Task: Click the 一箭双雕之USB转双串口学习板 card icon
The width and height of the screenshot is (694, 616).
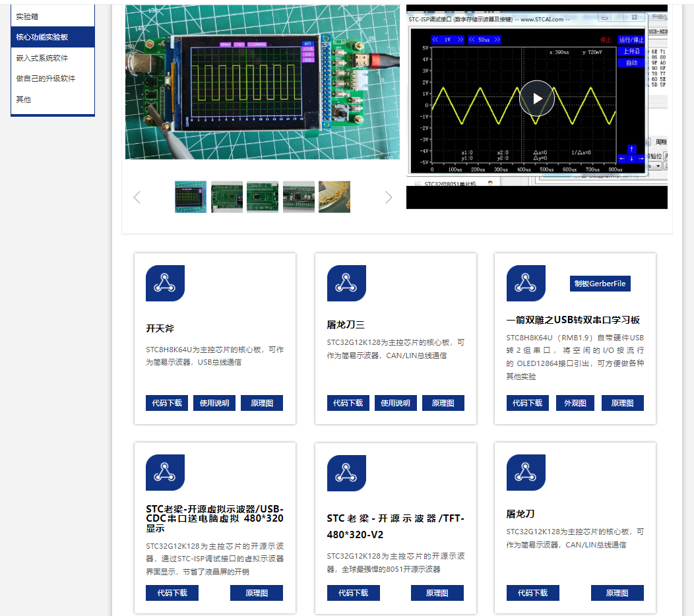Action: click(526, 283)
